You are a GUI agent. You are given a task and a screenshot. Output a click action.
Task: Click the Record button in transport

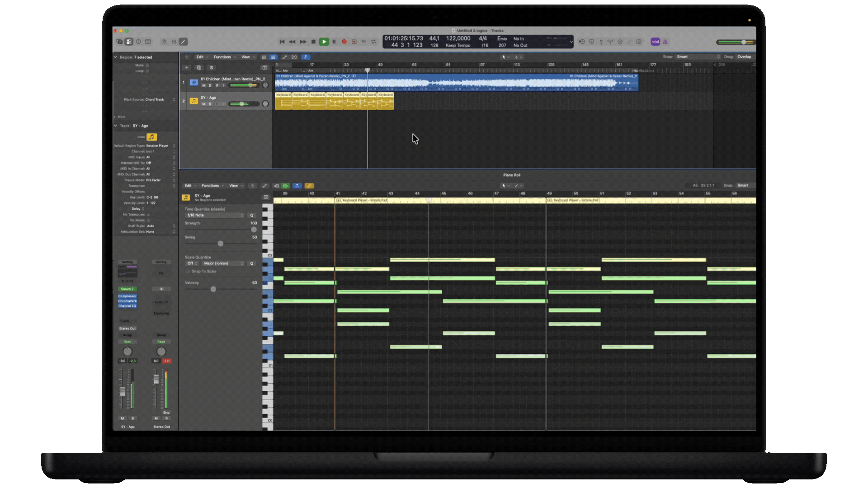click(x=344, y=42)
